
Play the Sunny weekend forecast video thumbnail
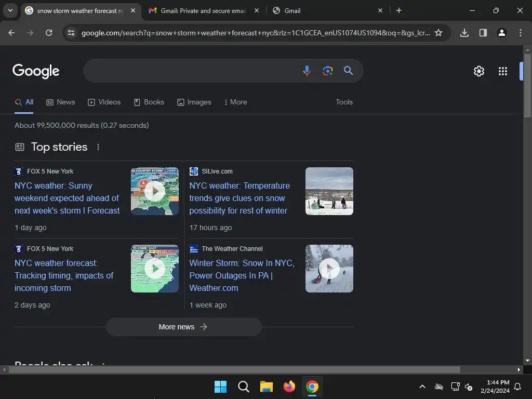(x=155, y=191)
